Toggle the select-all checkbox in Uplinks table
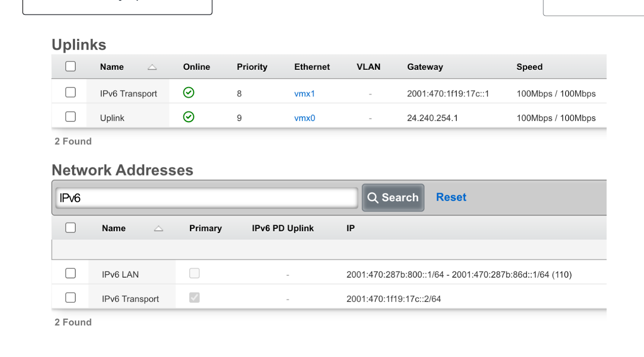The width and height of the screenshot is (644, 357). [x=70, y=66]
